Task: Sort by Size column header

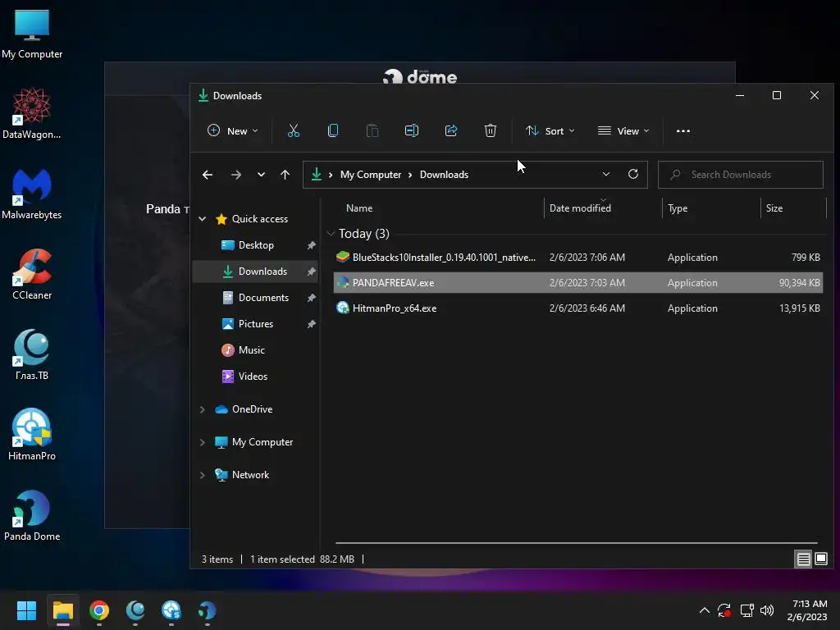Action: 774,208
